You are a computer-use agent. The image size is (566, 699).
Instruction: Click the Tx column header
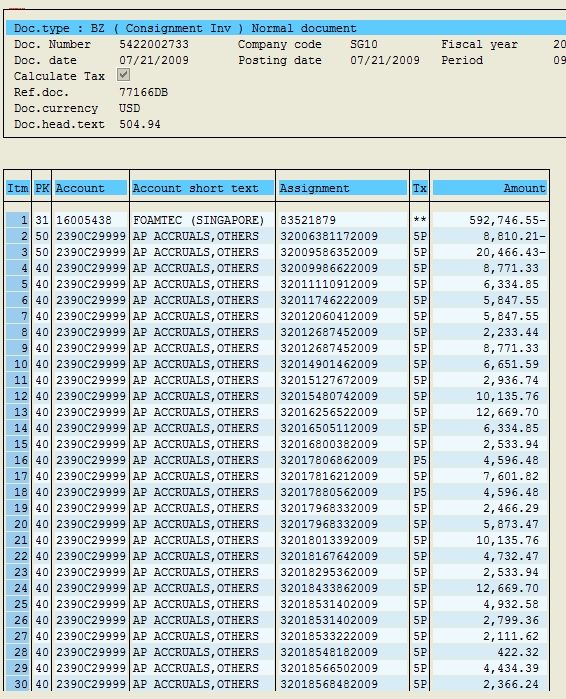(x=419, y=188)
